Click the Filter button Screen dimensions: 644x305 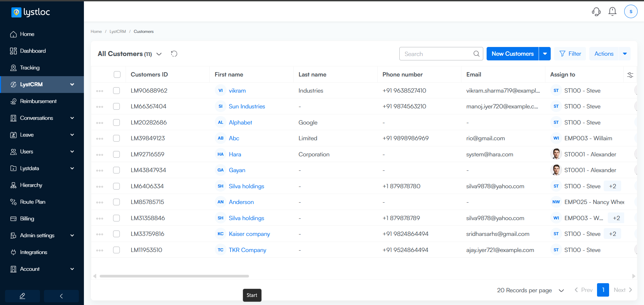[x=570, y=54]
